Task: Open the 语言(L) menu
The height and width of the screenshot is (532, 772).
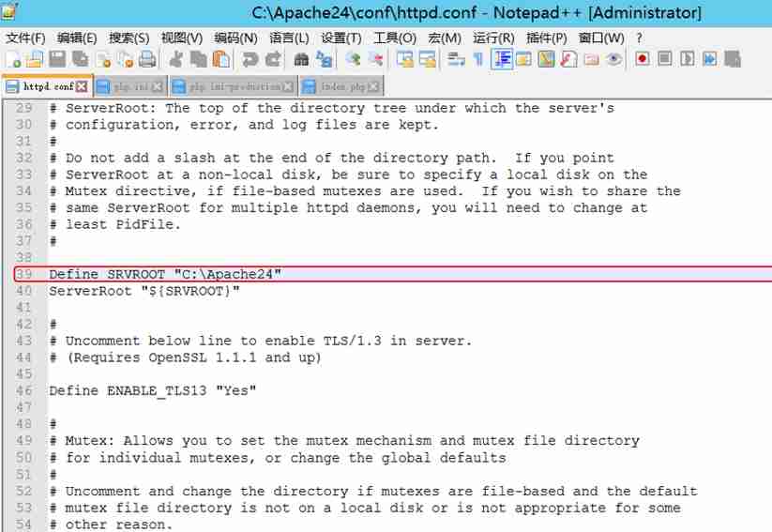Action: click(x=289, y=38)
